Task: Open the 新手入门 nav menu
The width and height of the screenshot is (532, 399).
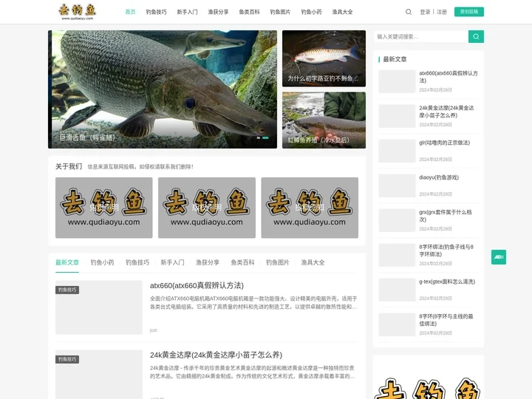Action: pos(187,12)
